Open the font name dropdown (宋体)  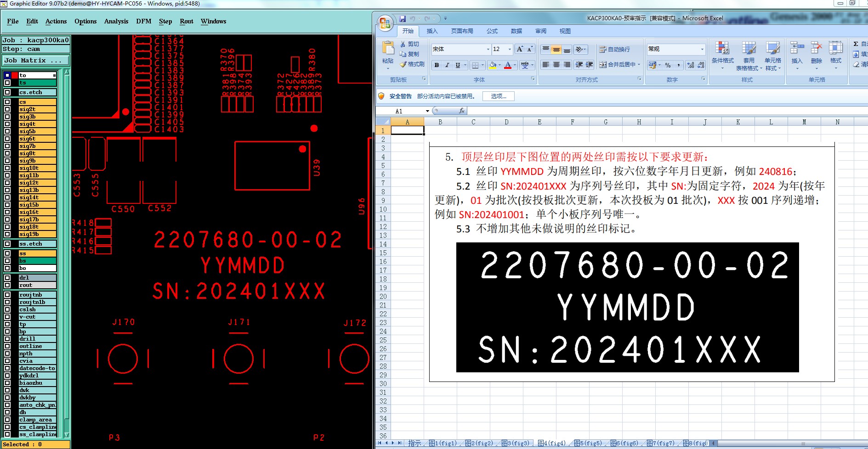tap(488, 49)
